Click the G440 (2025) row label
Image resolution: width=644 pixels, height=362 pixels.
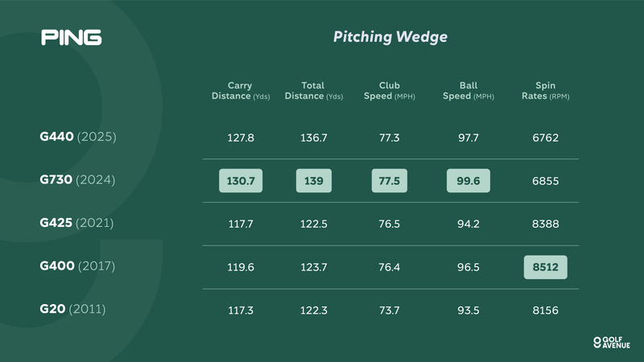78,137
